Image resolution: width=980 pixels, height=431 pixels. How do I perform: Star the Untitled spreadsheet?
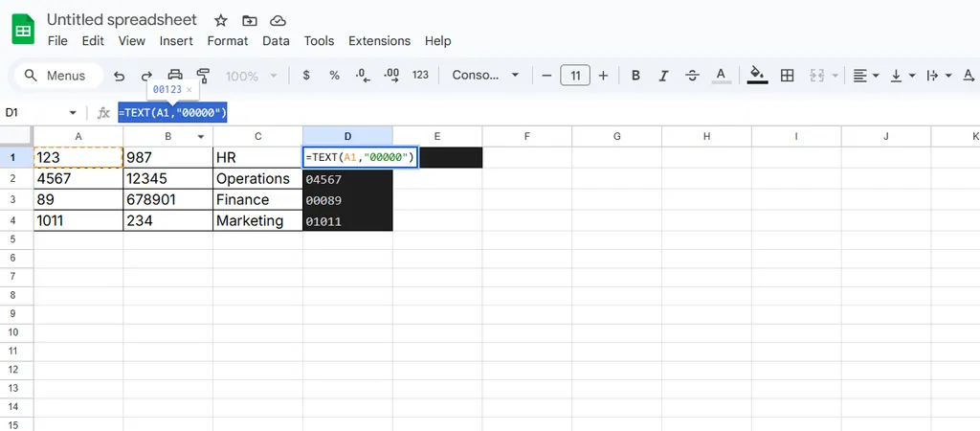pos(221,20)
